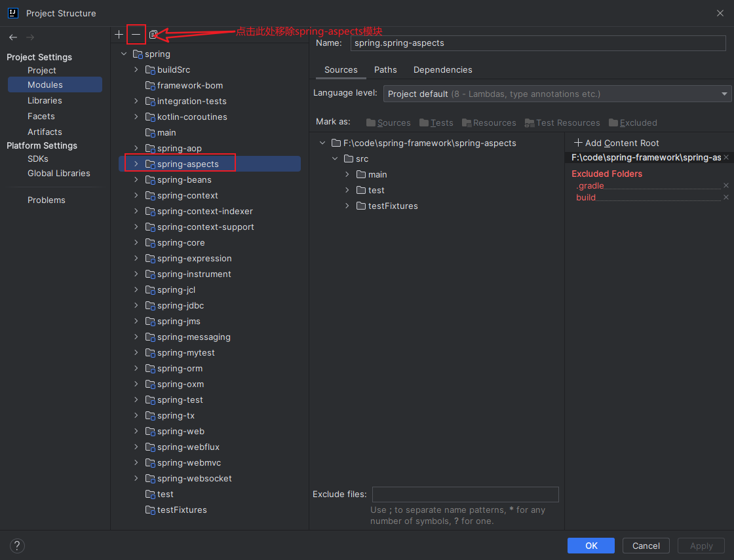Open the Language level dropdown
The width and height of the screenshot is (734, 560).
[557, 94]
